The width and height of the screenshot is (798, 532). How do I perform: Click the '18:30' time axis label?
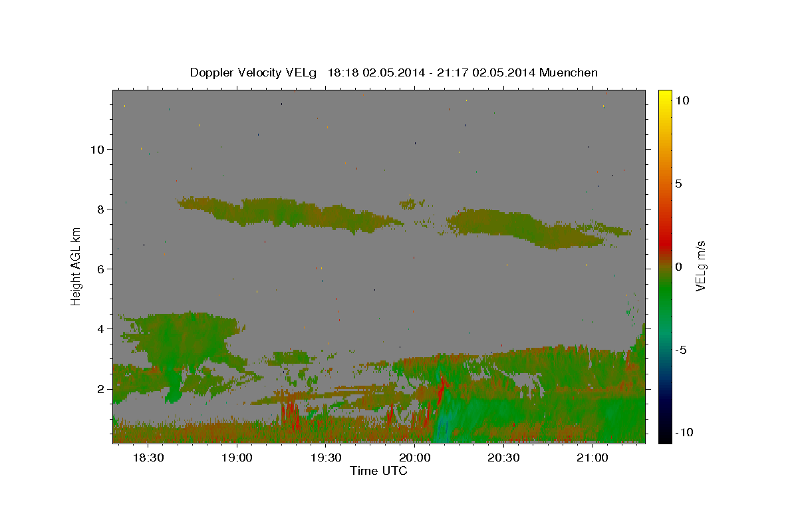148,458
